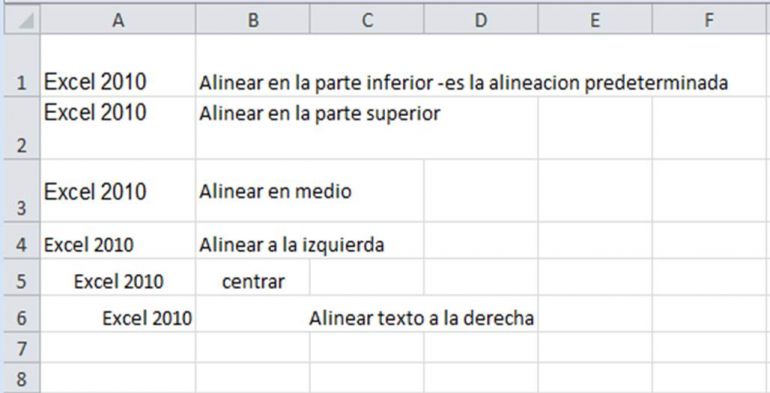Select row 5 header
This screenshot has height=393, width=770.
pos(22,277)
